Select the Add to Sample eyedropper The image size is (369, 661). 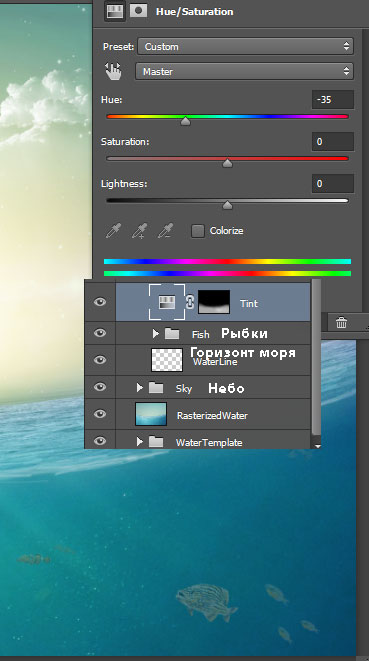(x=139, y=231)
